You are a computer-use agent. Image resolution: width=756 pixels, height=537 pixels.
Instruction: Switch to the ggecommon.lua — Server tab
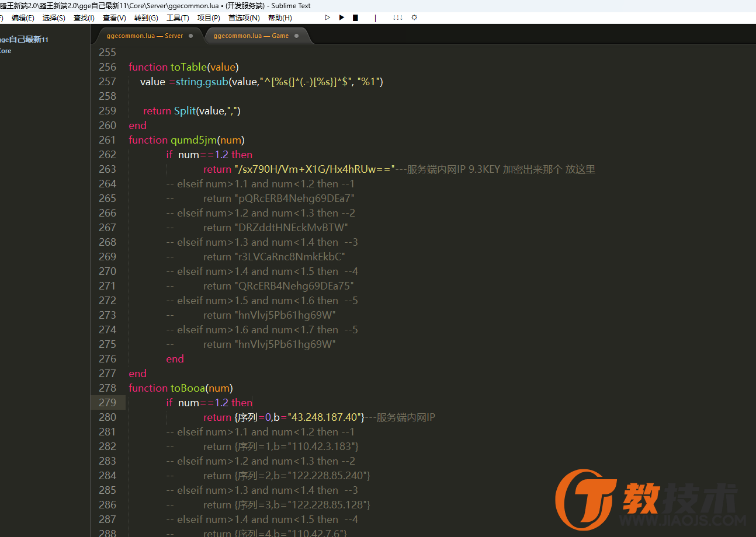click(145, 36)
